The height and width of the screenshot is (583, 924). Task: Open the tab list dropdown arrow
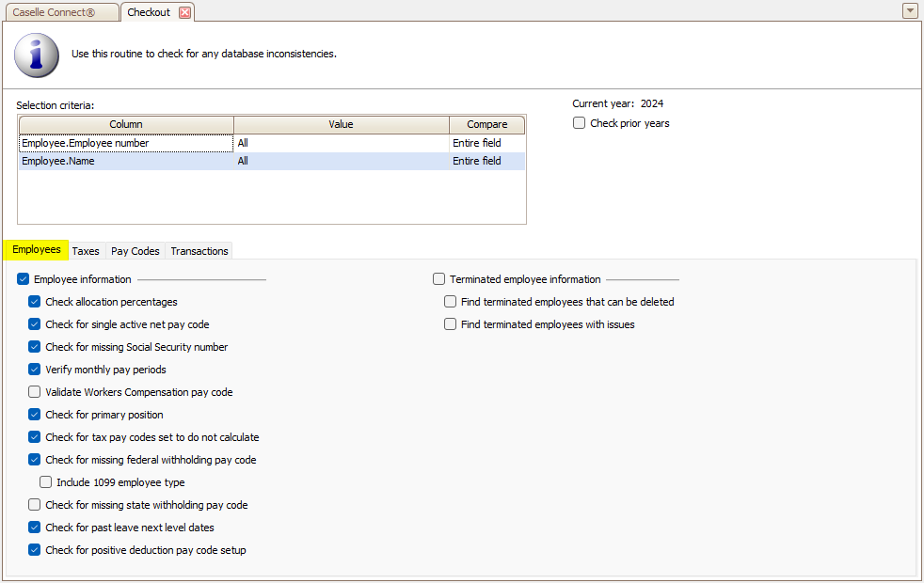point(910,10)
